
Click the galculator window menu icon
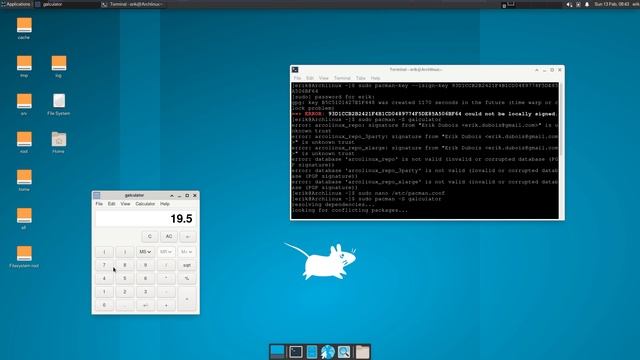97,196
